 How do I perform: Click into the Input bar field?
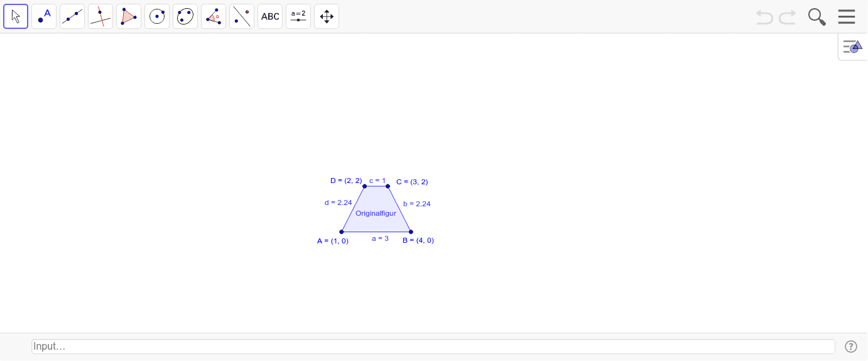tap(433, 347)
